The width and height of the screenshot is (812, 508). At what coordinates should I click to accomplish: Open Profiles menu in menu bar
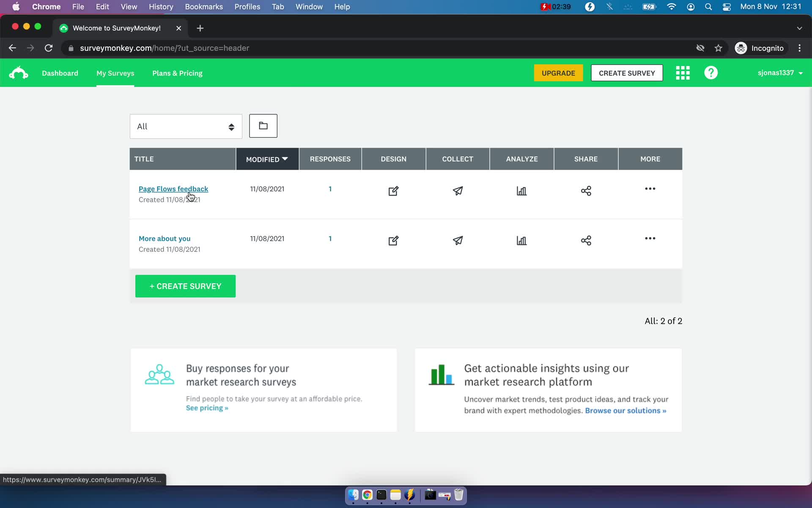(x=247, y=7)
